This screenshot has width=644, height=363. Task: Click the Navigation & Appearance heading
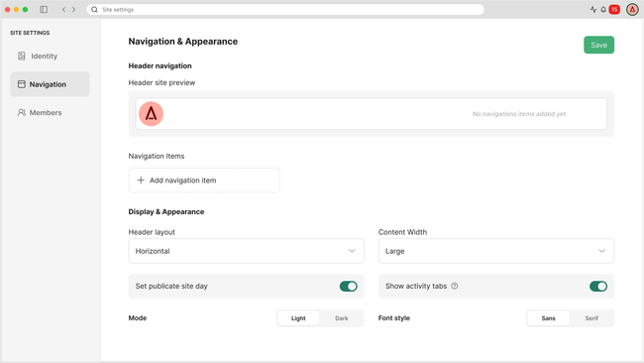[x=183, y=42]
